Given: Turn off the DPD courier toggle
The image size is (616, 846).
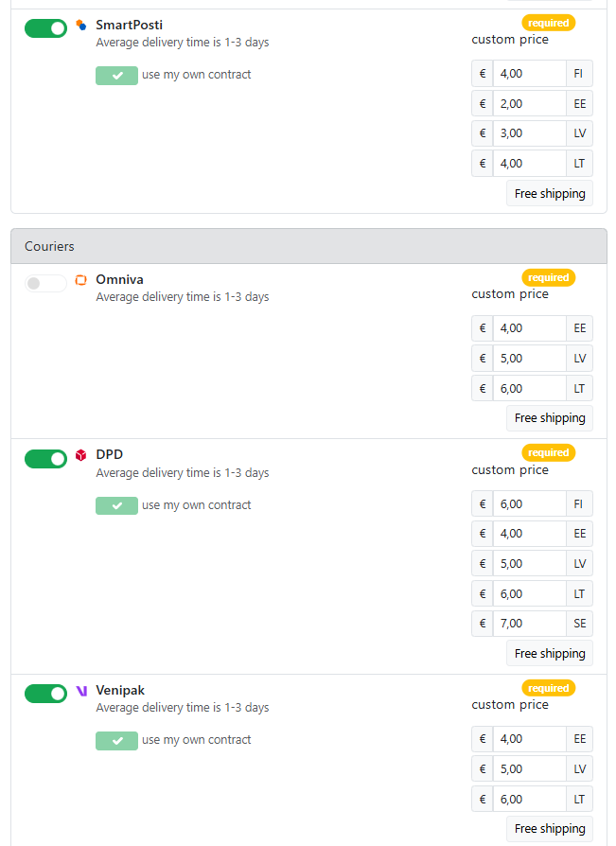Looking at the screenshot, I should pyautogui.click(x=45, y=459).
